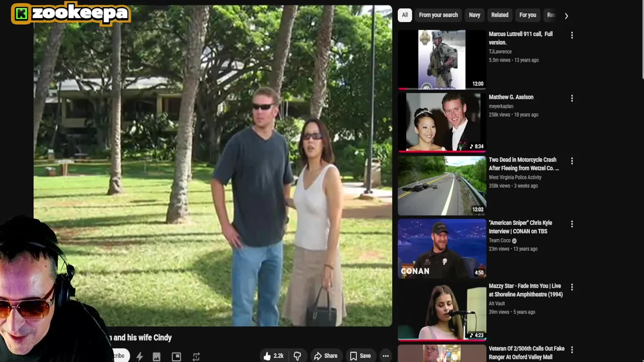Open the CONAN Chris Kyle thumbnail

[x=442, y=248]
